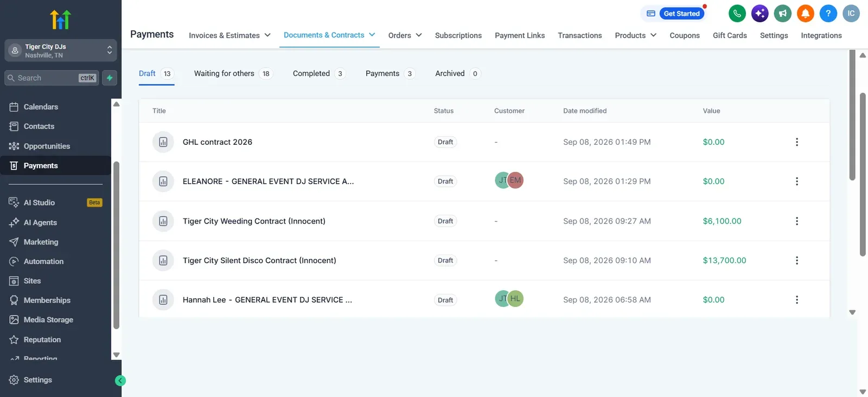Open the IC user avatar menu
868x397 pixels.
851,14
